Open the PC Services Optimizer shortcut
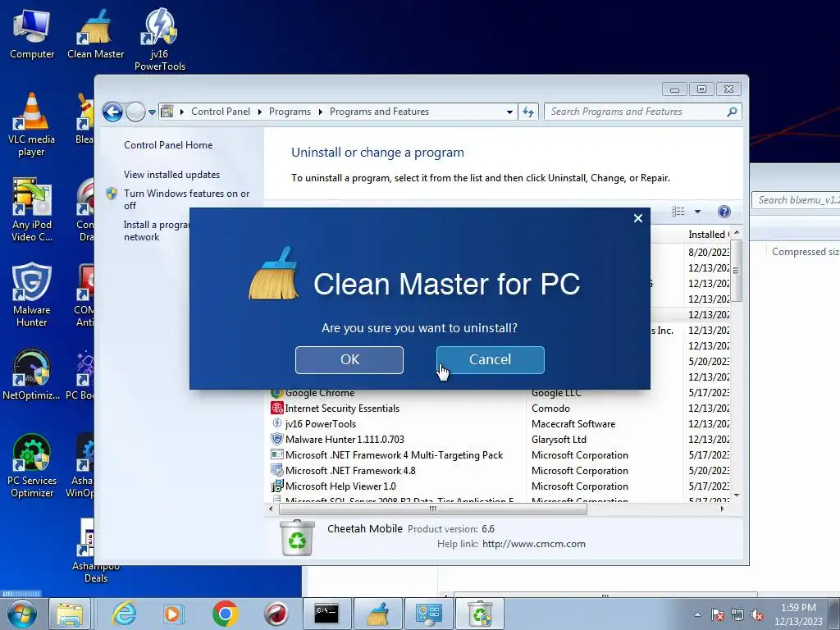This screenshot has height=630, width=840. 32,466
